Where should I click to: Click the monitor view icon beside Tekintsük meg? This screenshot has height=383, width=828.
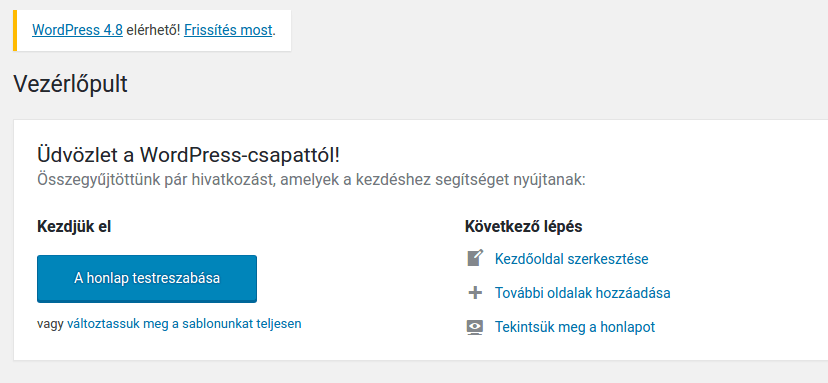tap(475, 328)
